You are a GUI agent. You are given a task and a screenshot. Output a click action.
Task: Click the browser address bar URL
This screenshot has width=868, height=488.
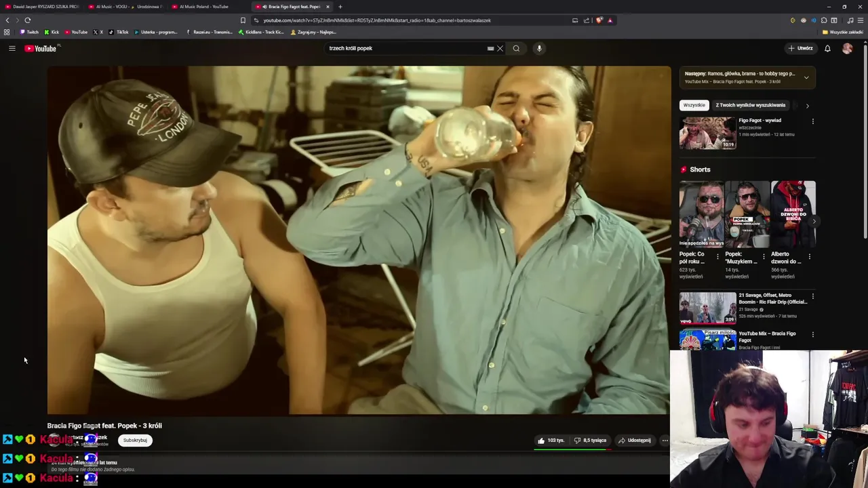[377, 20]
